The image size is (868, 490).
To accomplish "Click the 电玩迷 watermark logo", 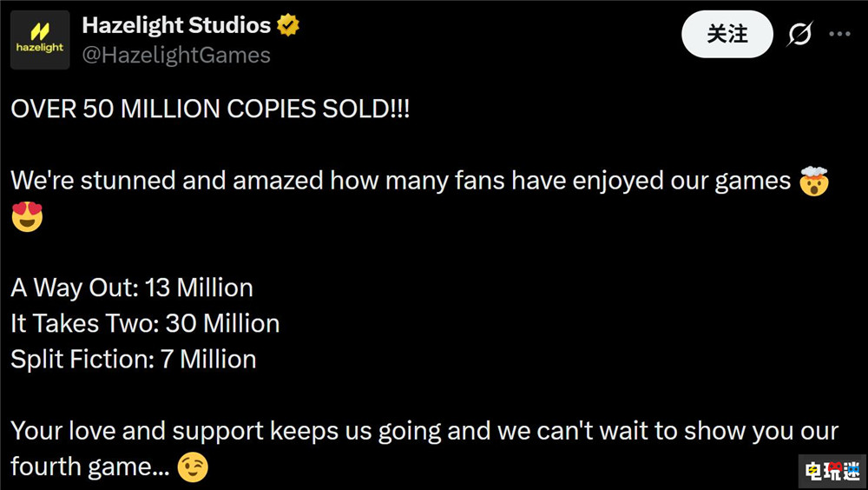I will pos(832,470).
